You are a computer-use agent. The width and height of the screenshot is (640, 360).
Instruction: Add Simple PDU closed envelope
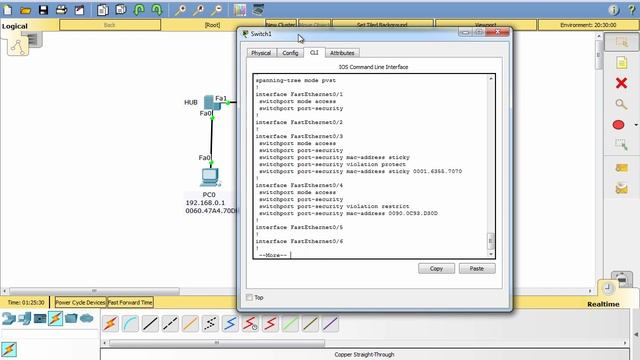(621, 168)
